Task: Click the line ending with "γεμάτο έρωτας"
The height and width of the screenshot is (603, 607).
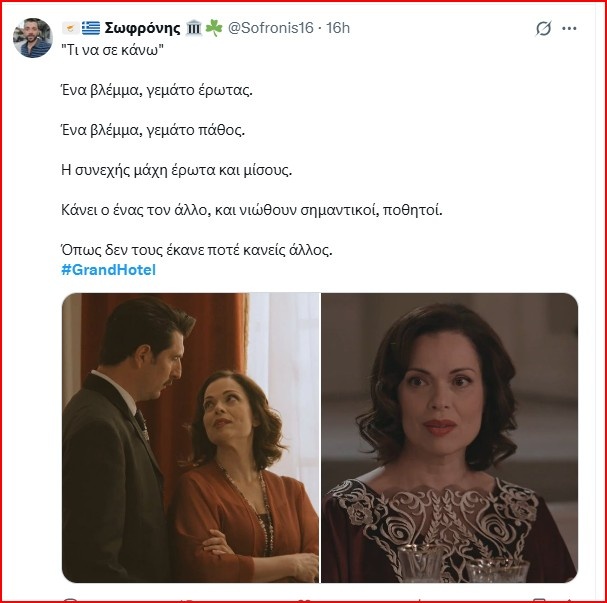Action: click(x=156, y=91)
